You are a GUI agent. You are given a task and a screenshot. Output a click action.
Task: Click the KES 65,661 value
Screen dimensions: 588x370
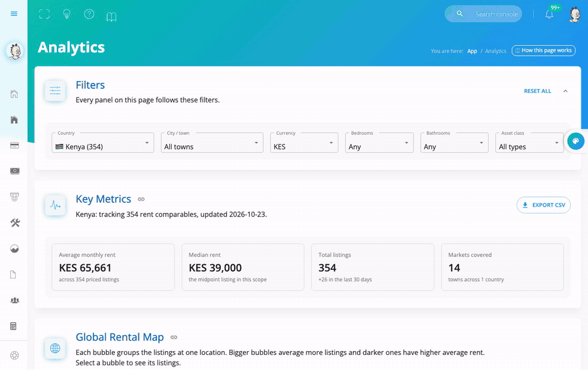(85, 268)
